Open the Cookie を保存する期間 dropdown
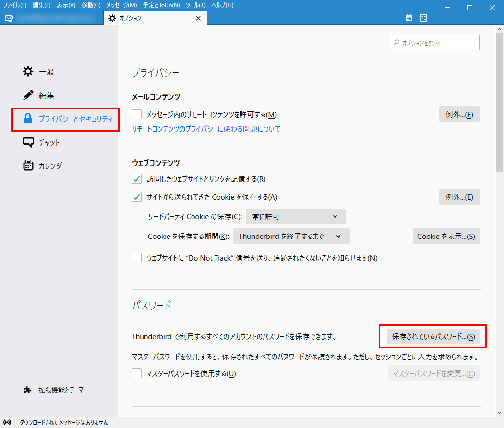This screenshot has height=428, width=504. coord(291,236)
